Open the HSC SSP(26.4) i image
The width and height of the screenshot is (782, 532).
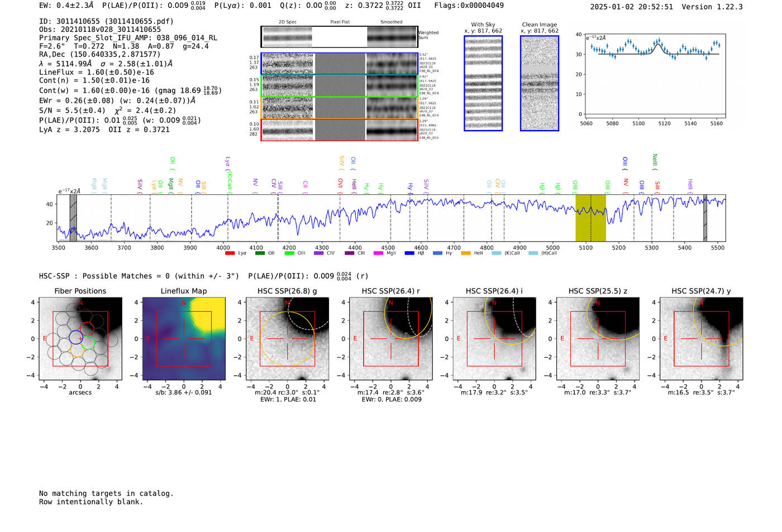click(x=494, y=339)
